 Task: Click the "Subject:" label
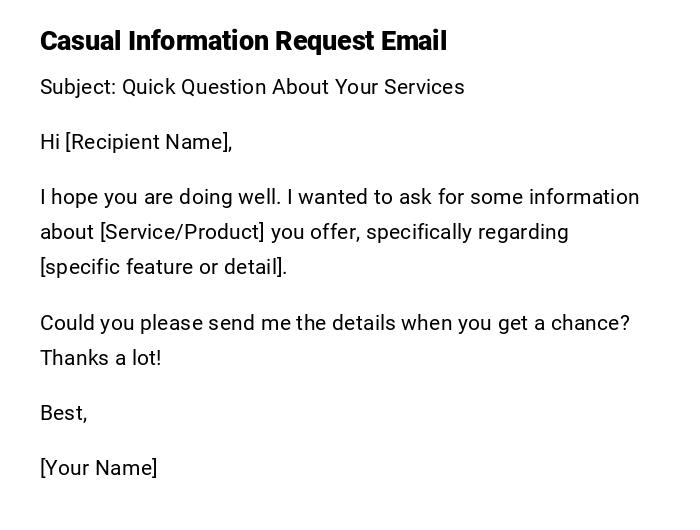78,87
